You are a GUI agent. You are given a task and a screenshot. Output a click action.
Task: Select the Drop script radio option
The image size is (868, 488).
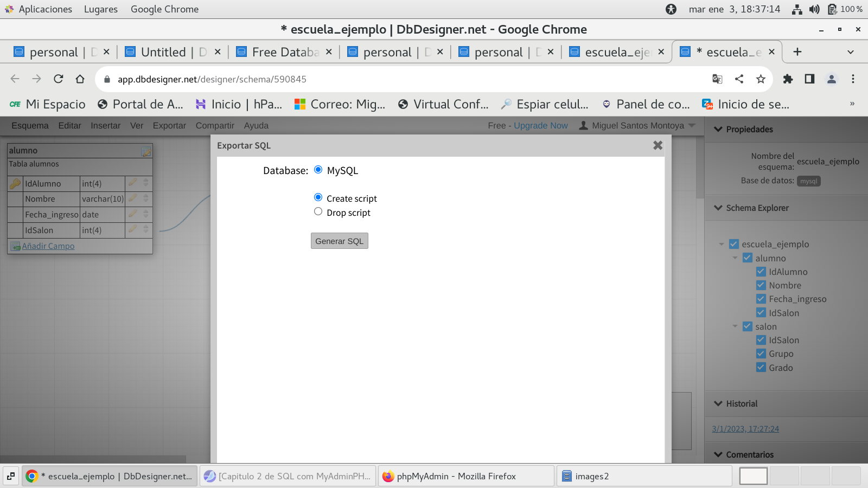click(x=318, y=212)
